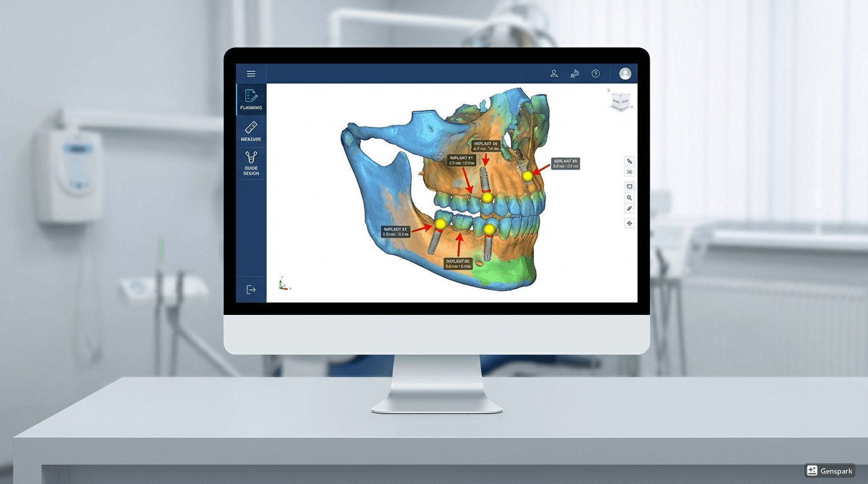Click the link icon in right toolbar
868x484 pixels.
(x=630, y=161)
